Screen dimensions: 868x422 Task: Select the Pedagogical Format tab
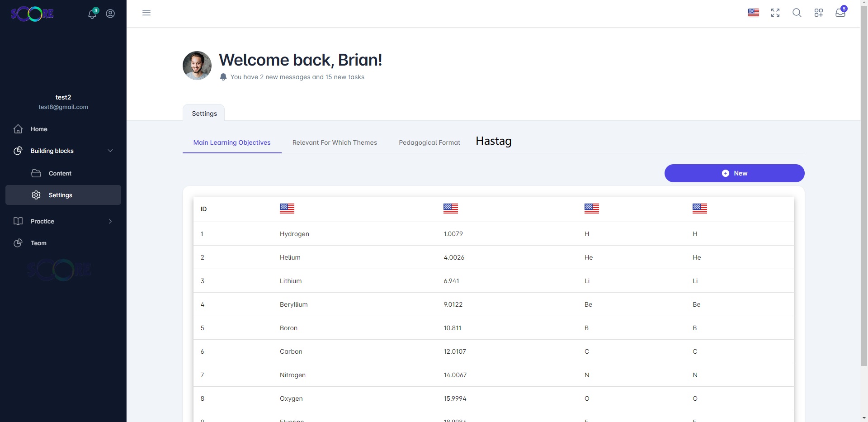coord(429,142)
